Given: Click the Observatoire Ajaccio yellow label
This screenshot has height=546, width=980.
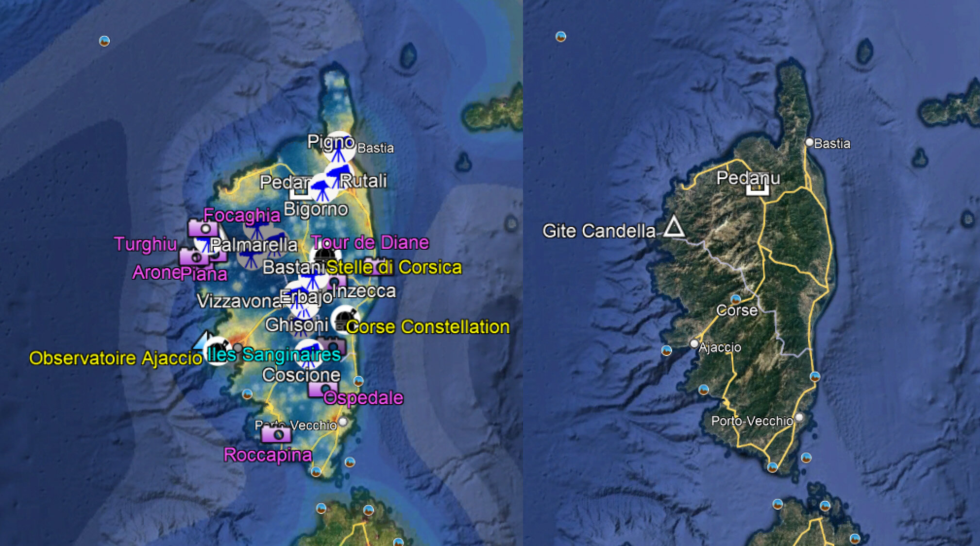Looking at the screenshot, I should click(x=116, y=358).
